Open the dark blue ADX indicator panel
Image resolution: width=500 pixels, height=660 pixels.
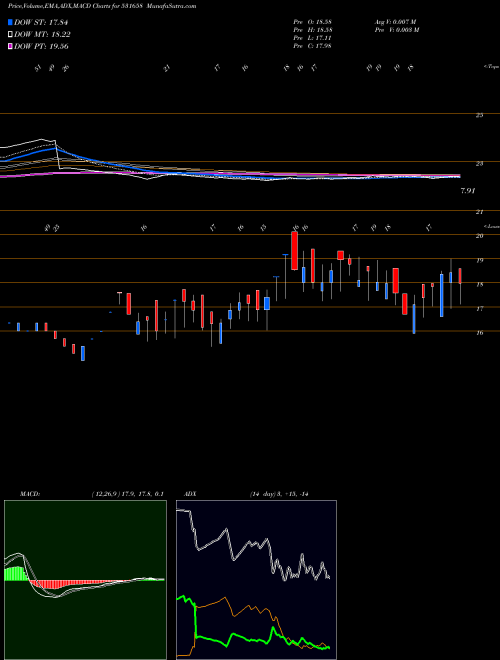256,580
